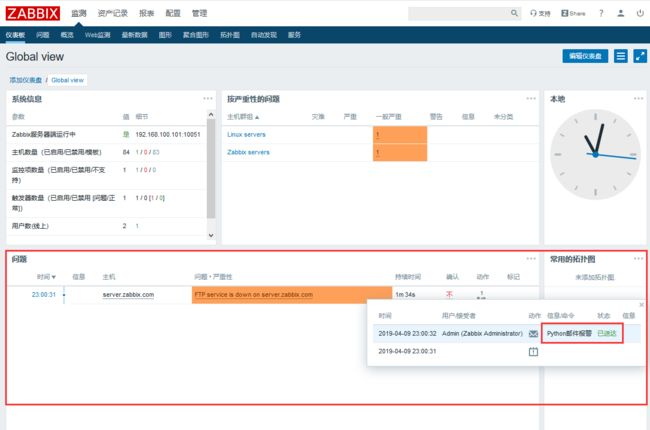Open the 报表 top menu
650x430 pixels.
click(x=146, y=13)
